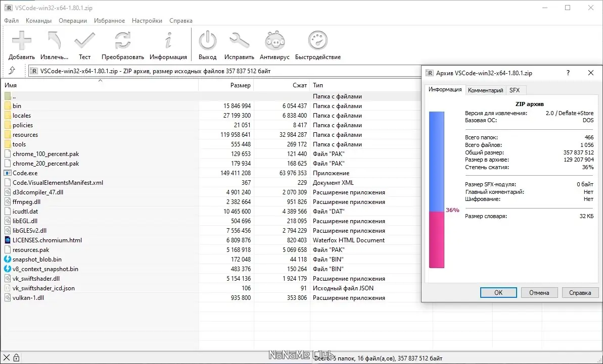The width and height of the screenshot is (603, 364).
Task: Click the bin folder icon
Action: pos(8,106)
